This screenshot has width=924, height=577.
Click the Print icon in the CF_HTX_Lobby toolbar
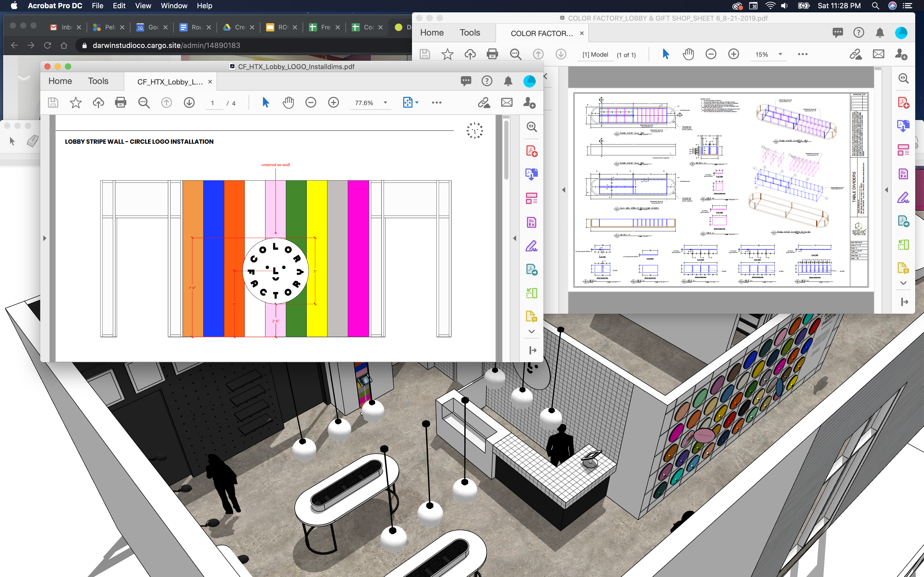tap(121, 102)
